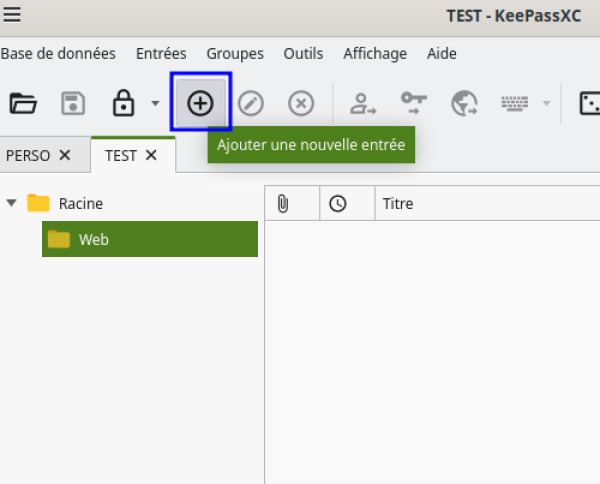600x484 pixels.
Task: Click the delete entry X-circle icon
Action: click(x=301, y=103)
